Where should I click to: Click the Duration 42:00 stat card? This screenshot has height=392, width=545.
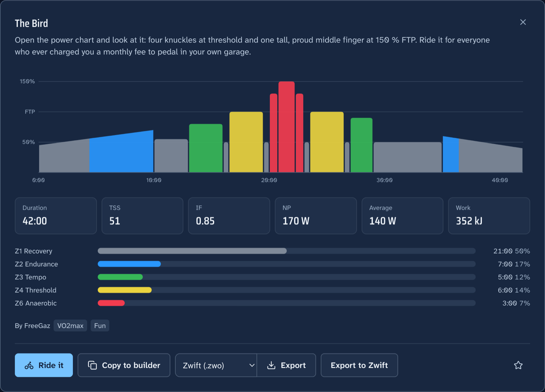[x=56, y=216]
